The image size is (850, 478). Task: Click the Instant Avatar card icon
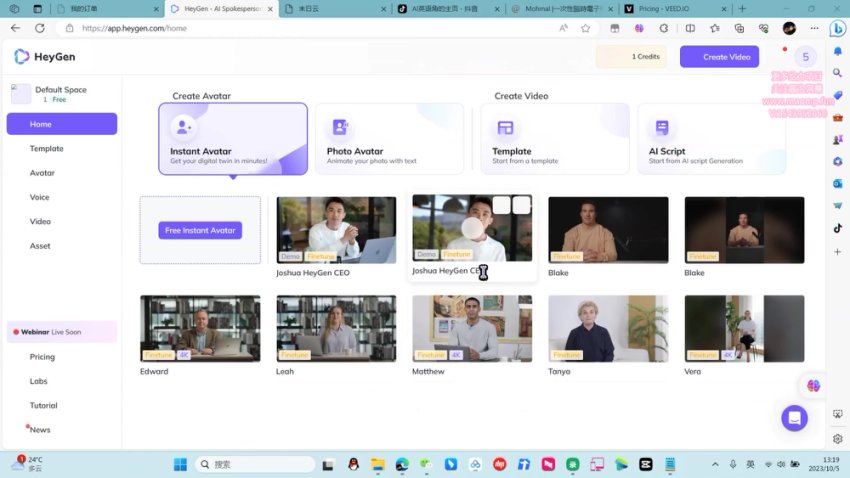183,127
